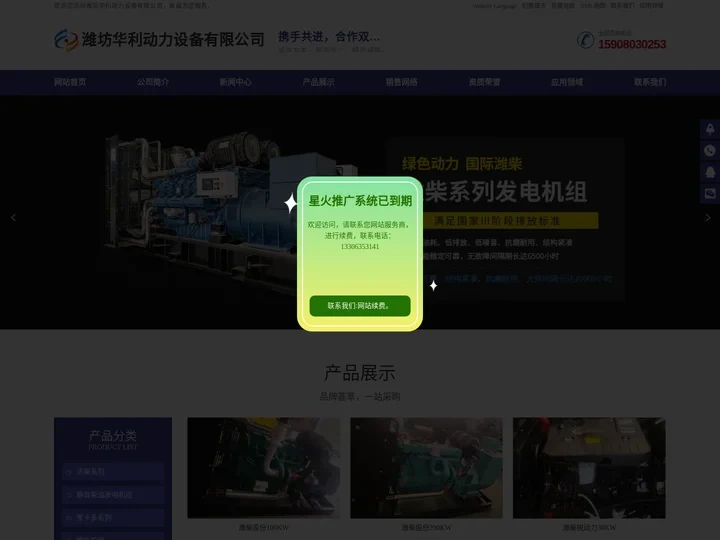Click the XML地图 link in top bar
The image size is (720, 540).
click(x=593, y=6)
